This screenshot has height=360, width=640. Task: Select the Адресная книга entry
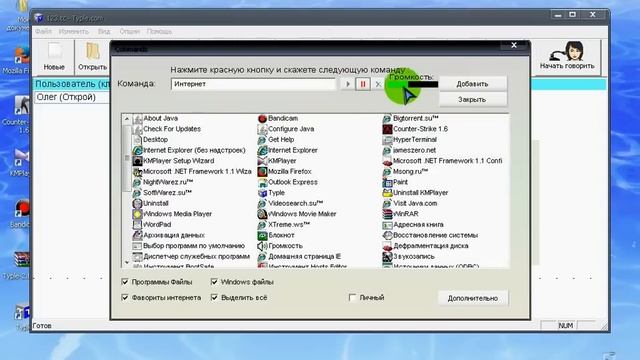point(413,224)
